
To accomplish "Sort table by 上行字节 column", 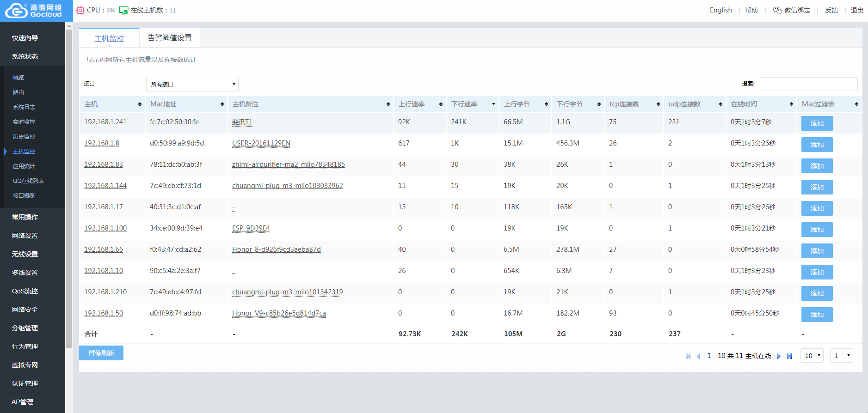I will (x=526, y=104).
